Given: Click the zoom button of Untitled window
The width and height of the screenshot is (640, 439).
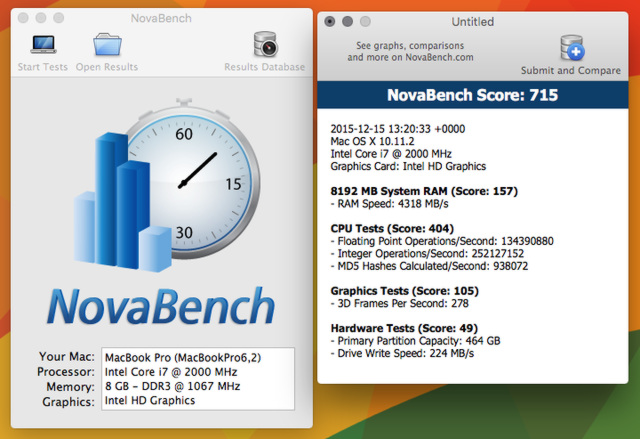Looking at the screenshot, I should tap(365, 21).
